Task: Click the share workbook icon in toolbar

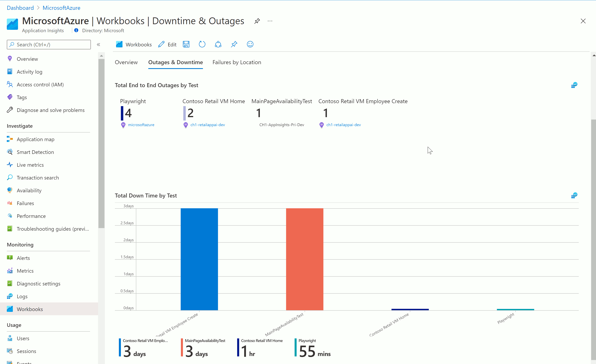Action: (218, 44)
